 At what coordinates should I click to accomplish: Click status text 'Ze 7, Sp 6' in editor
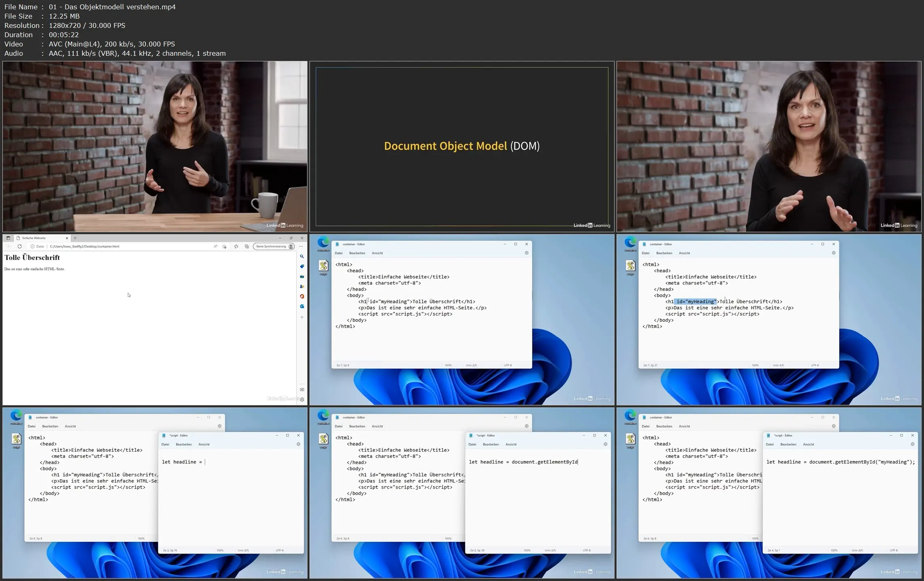[343, 365]
